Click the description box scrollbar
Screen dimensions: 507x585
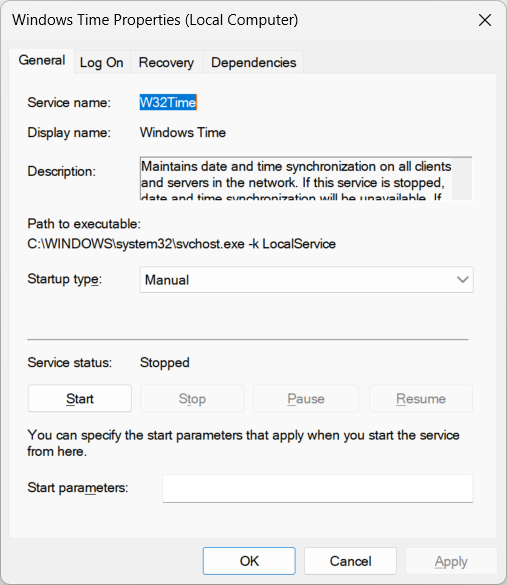(462, 179)
